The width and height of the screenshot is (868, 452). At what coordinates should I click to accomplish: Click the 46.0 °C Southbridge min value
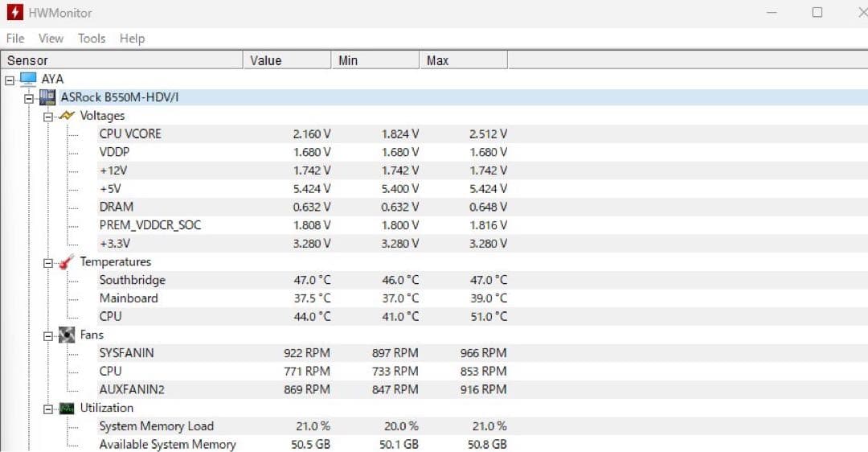401,280
